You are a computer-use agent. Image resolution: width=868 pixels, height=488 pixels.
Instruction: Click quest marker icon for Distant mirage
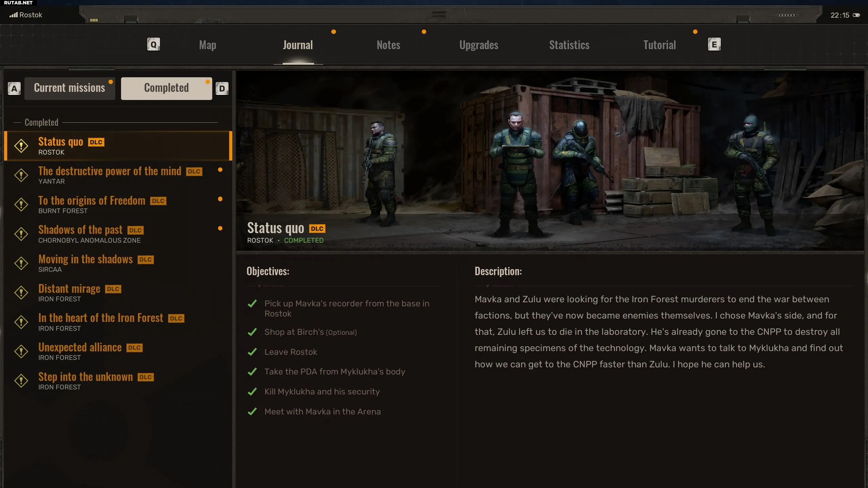(x=21, y=293)
